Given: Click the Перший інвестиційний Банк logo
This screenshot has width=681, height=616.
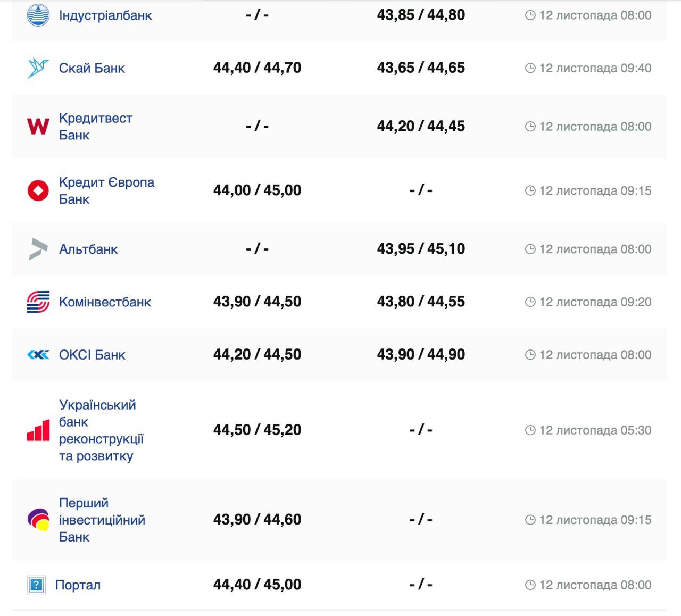Looking at the screenshot, I should point(38,520).
